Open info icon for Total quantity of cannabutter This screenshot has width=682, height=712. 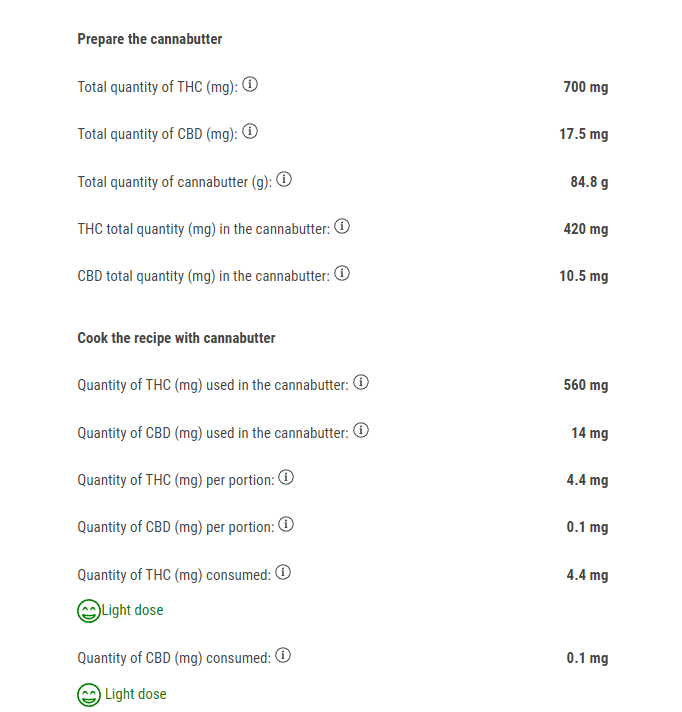pyautogui.click(x=284, y=179)
